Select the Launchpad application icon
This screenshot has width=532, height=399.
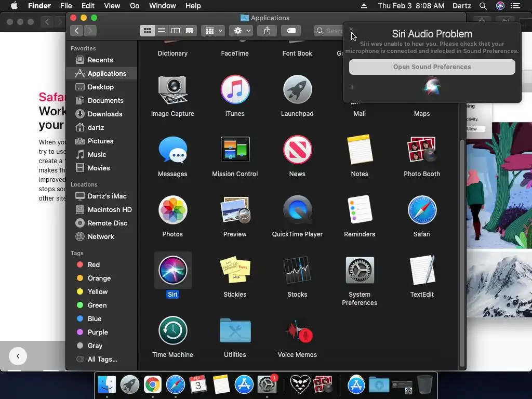[297, 89]
